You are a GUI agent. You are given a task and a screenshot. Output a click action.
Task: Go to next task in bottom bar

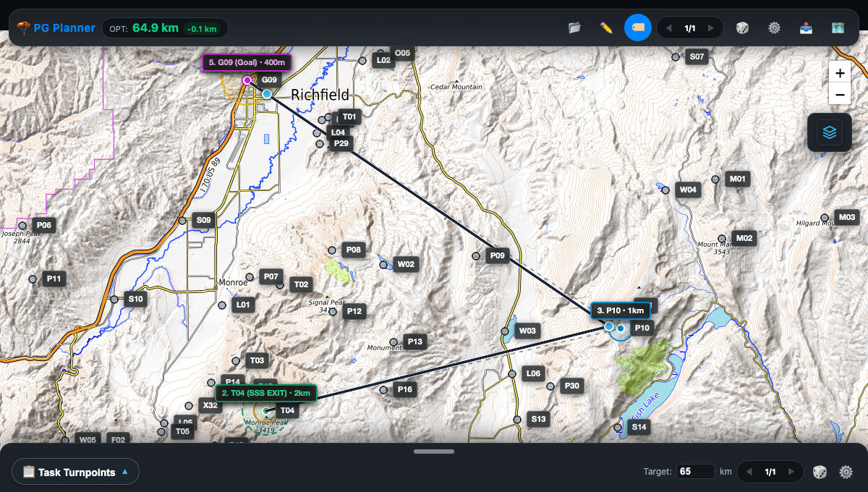(x=791, y=472)
